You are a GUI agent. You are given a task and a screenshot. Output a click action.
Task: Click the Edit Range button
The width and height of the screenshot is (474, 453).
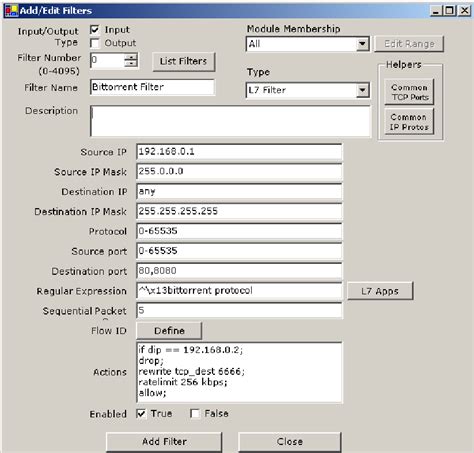pos(409,44)
